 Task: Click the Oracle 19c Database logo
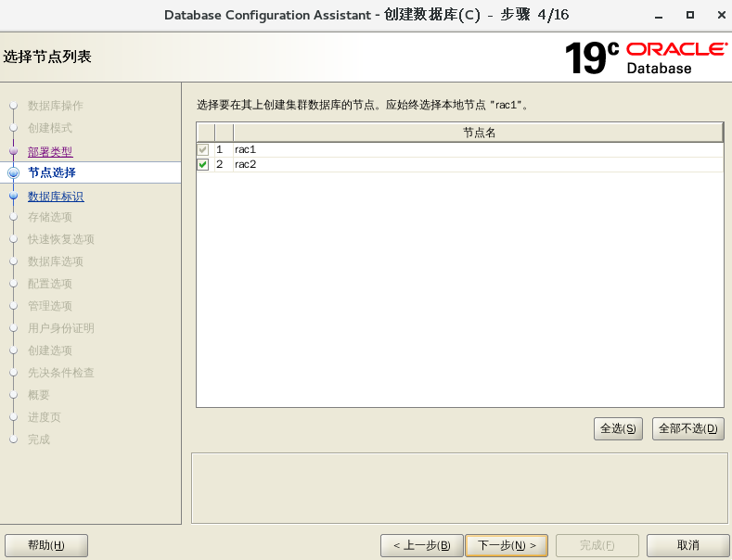646,57
